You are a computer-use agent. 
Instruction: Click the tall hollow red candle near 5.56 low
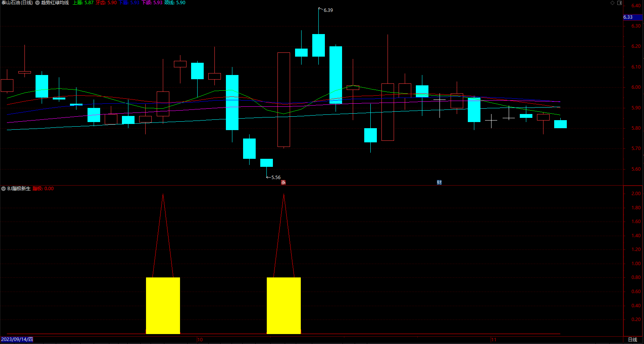[284, 99]
